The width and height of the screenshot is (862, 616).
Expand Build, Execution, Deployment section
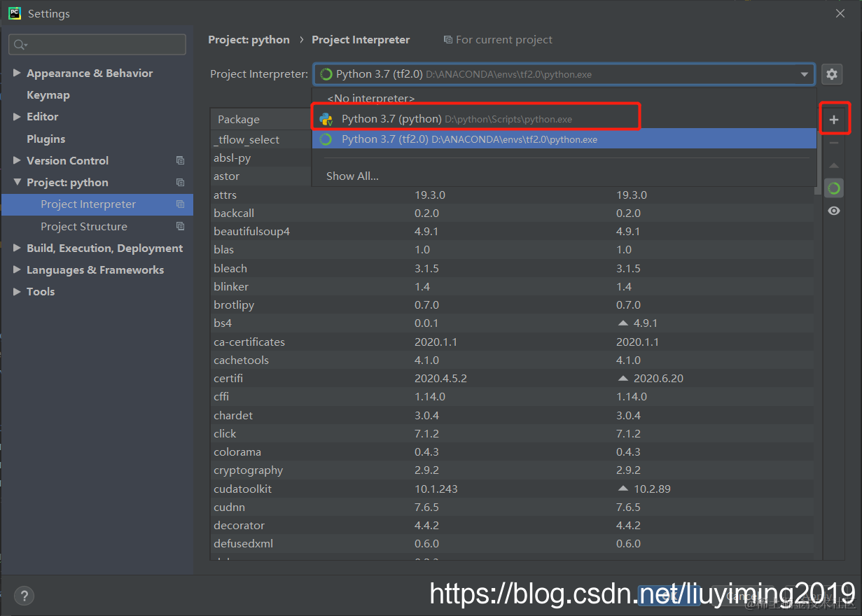pyautogui.click(x=17, y=248)
